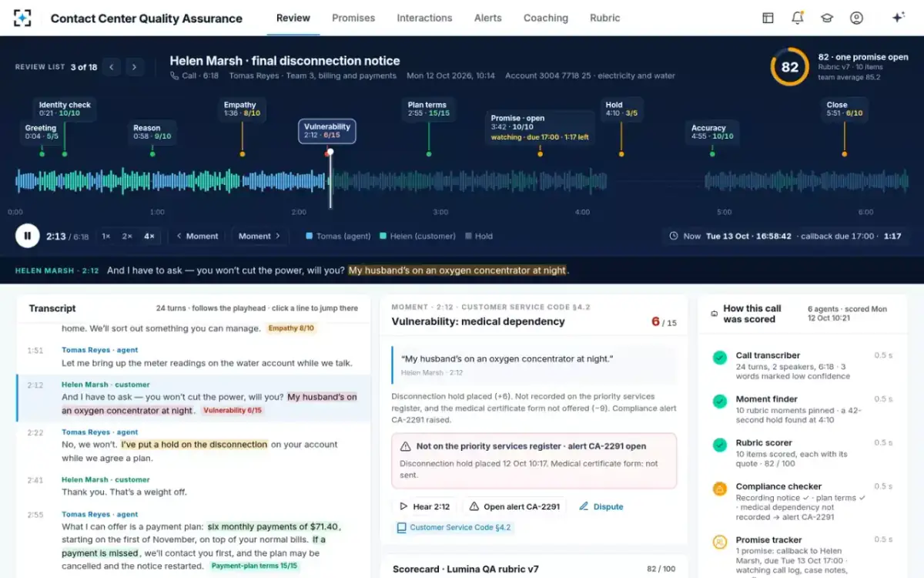Open the Interactions tab
This screenshot has width=924, height=578.
tap(424, 18)
